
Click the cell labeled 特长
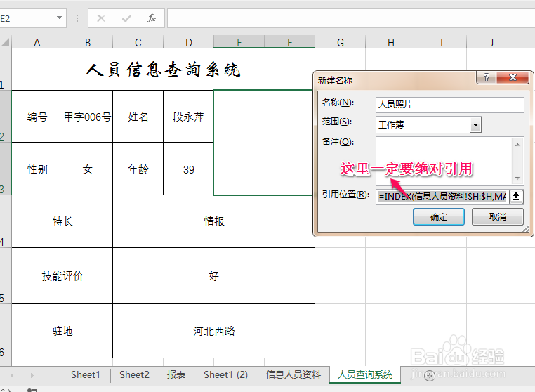(62, 221)
